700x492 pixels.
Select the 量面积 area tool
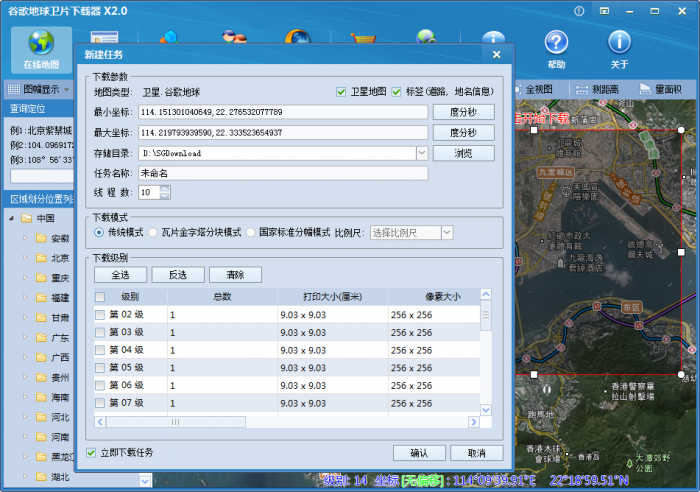point(661,89)
